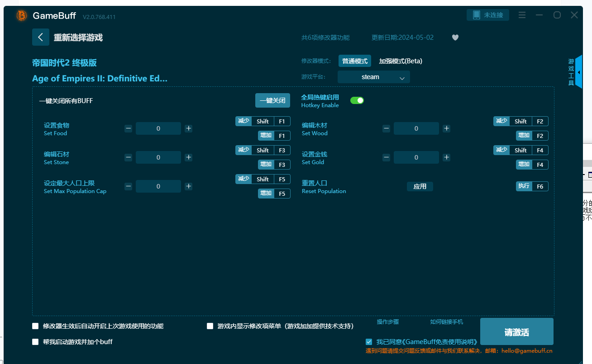Image resolution: width=592 pixels, height=364 pixels.
Task: Increase Set Wood value with plus
Action: coord(447,128)
